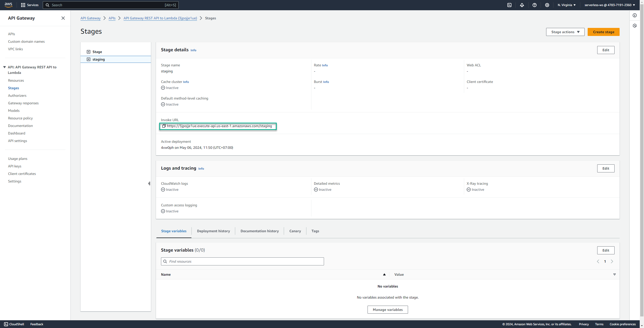Switch to the Tags tab
The image size is (644, 328).
(x=315, y=231)
